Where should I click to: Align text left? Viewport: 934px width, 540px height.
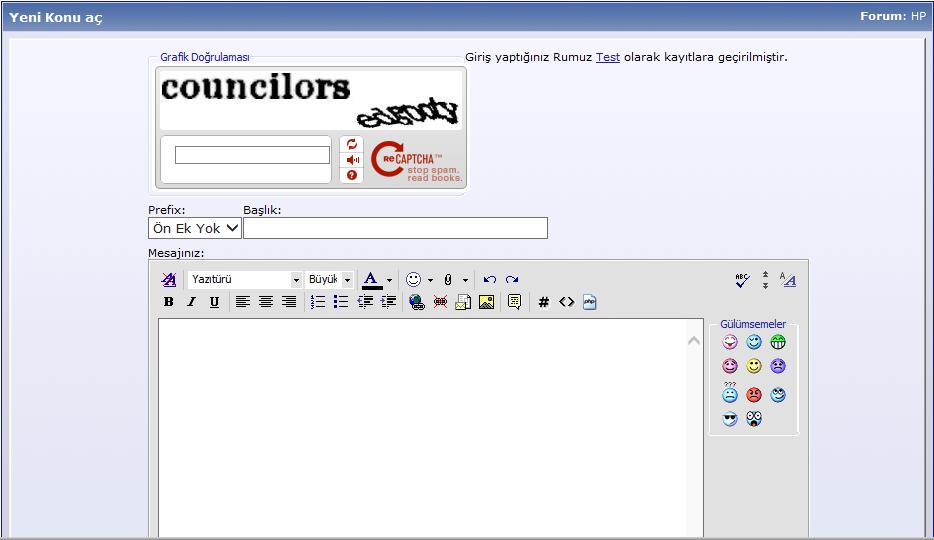click(x=242, y=302)
